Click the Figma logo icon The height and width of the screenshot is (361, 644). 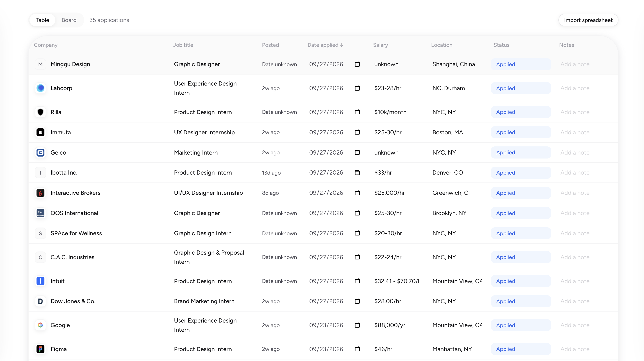tap(40, 349)
